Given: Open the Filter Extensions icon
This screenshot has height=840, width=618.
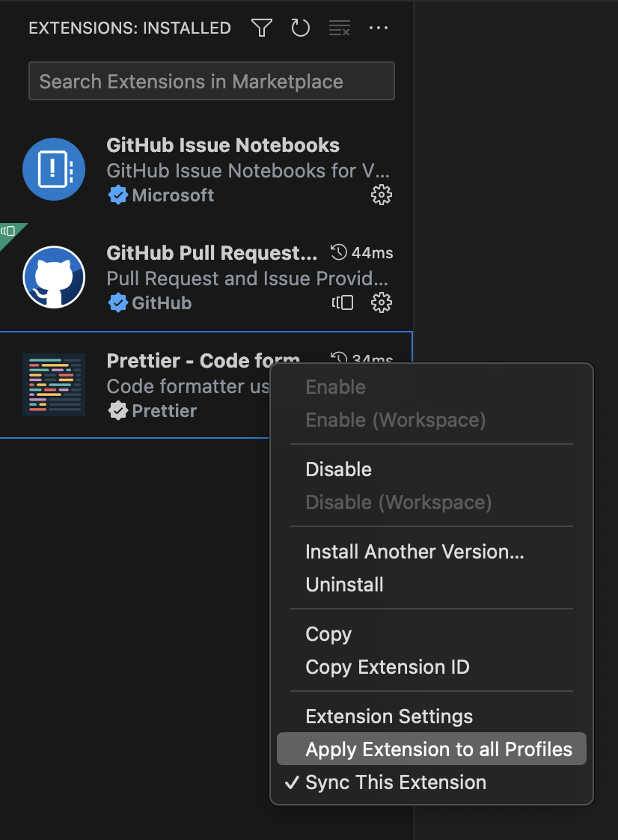Looking at the screenshot, I should coord(261,28).
